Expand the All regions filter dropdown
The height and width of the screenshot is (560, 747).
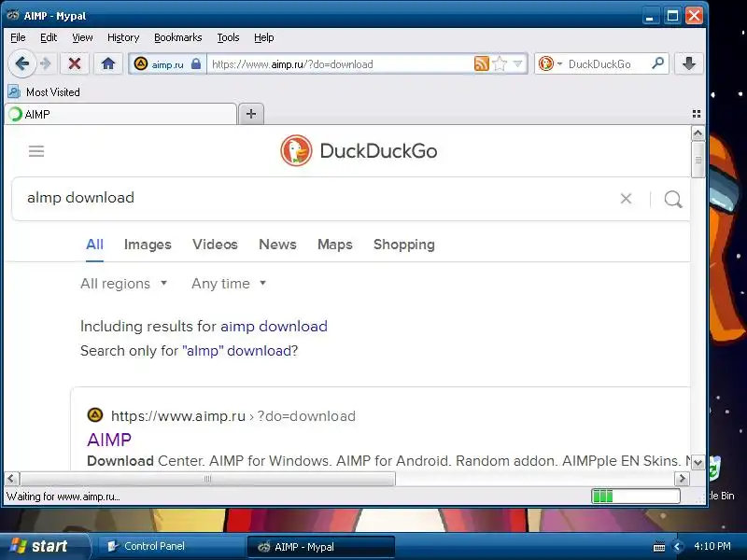tap(124, 284)
